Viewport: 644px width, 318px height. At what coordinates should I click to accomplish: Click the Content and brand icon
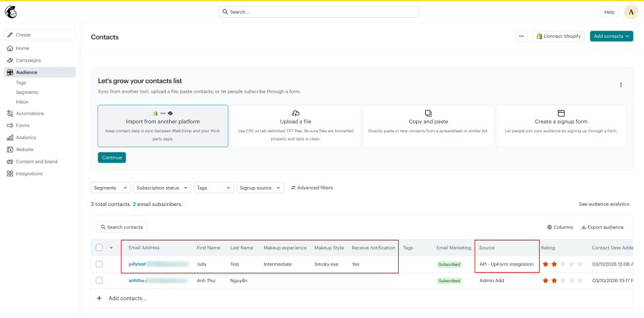click(x=10, y=162)
